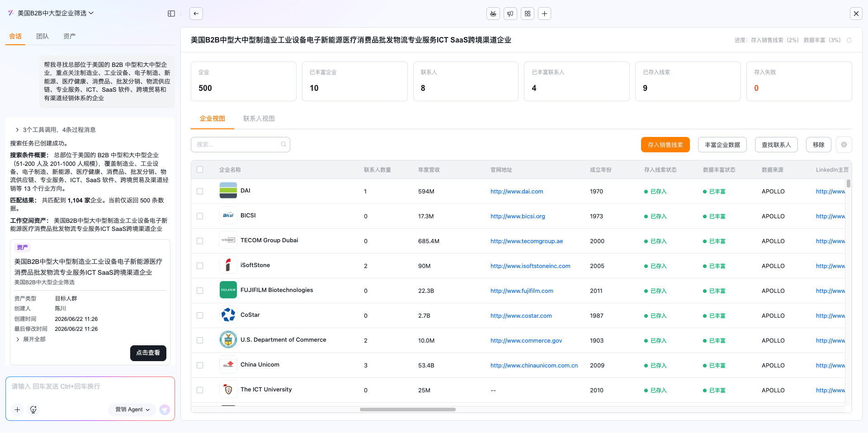This screenshot has height=433, width=868.
Task: Click the megaphone campaign icon
Action: [510, 14]
